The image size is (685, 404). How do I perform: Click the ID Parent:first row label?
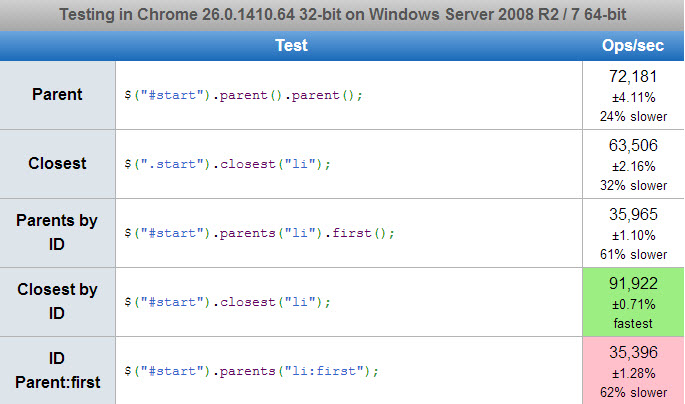tap(57, 370)
